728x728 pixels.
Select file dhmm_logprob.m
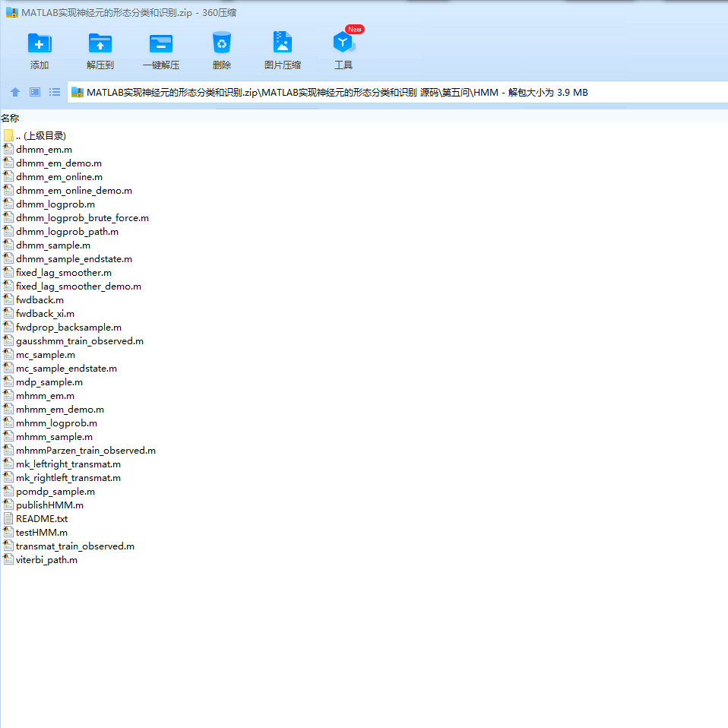55,204
